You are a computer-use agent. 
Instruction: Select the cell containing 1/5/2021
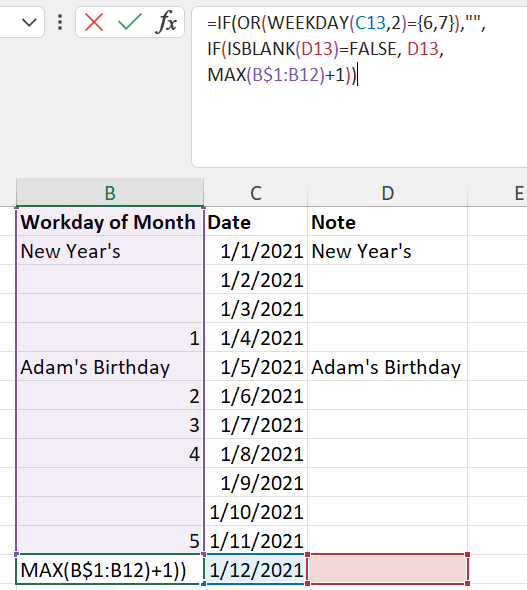coord(256,366)
